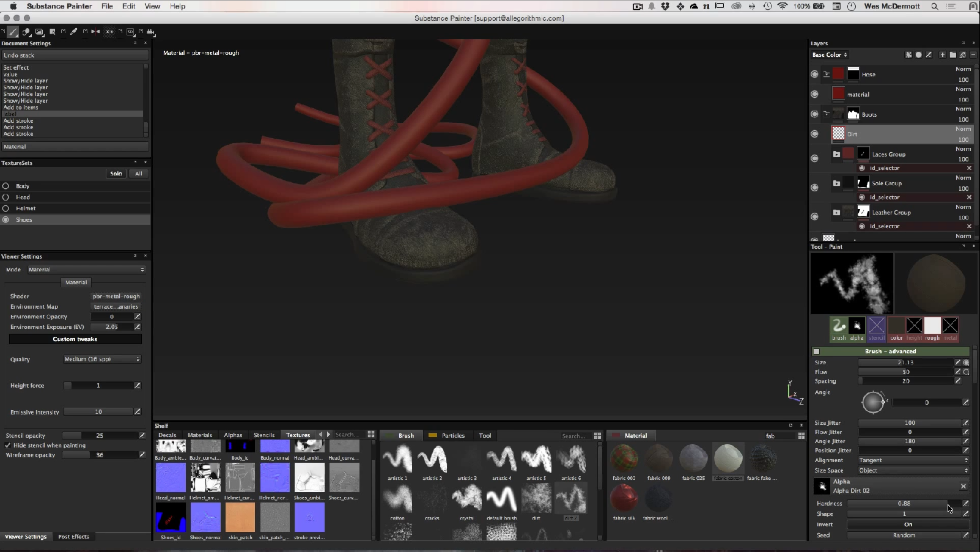Click the Custom tweaks button
The width and height of the screenshot is (980, 552).
point(75,339)
